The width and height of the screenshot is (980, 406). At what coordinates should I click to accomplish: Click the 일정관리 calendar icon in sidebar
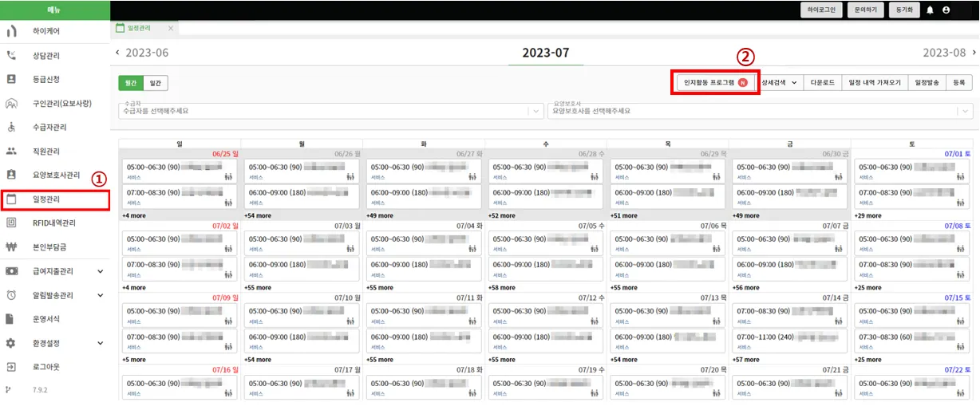point(11,199)
